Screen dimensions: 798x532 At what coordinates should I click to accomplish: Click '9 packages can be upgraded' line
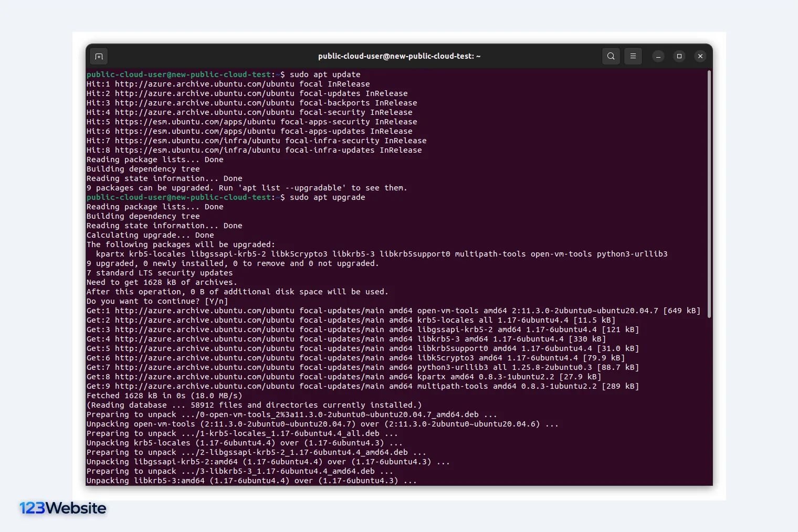pos(247,188)
